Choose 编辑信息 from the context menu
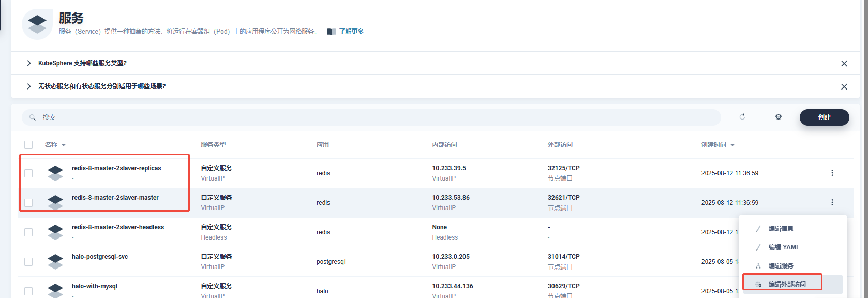This screenshot has width=868, height=298. coord(781,229)
